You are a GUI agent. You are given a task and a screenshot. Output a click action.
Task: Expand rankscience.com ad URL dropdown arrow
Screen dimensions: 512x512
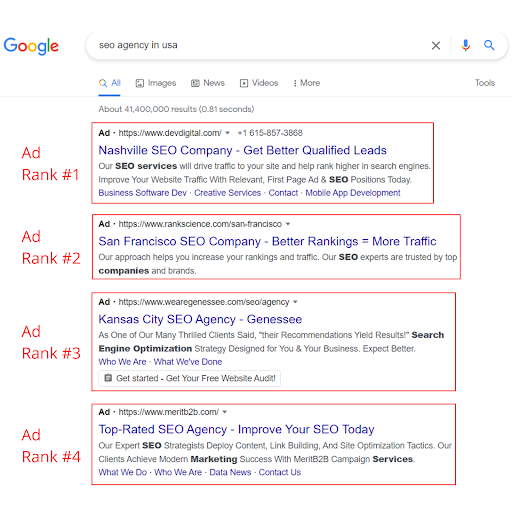(x=288, y=224)
